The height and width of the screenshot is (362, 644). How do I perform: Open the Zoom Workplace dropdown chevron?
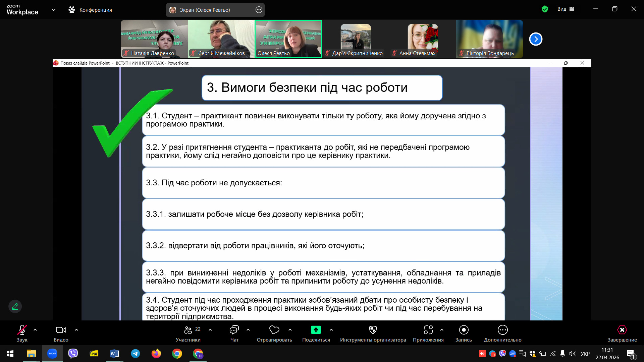click(x=54, y=10)
